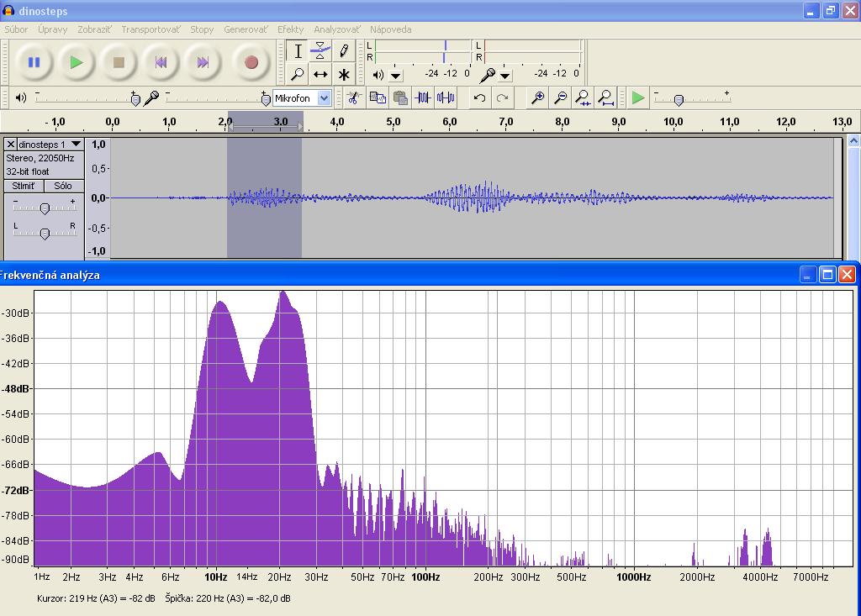The height and width of the screenshot is (616, 861).
Task: Click the 6,0 mark on the timeline ruler
Action: 449,122
